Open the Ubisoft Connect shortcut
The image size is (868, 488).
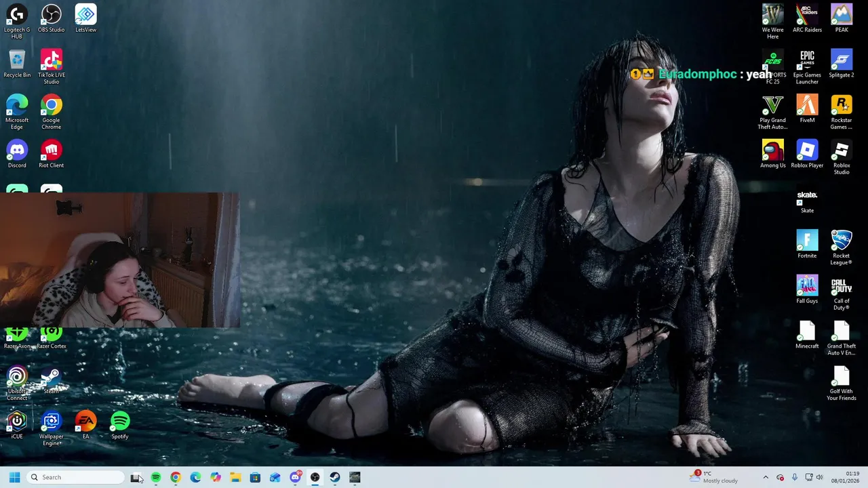(17, 383)
